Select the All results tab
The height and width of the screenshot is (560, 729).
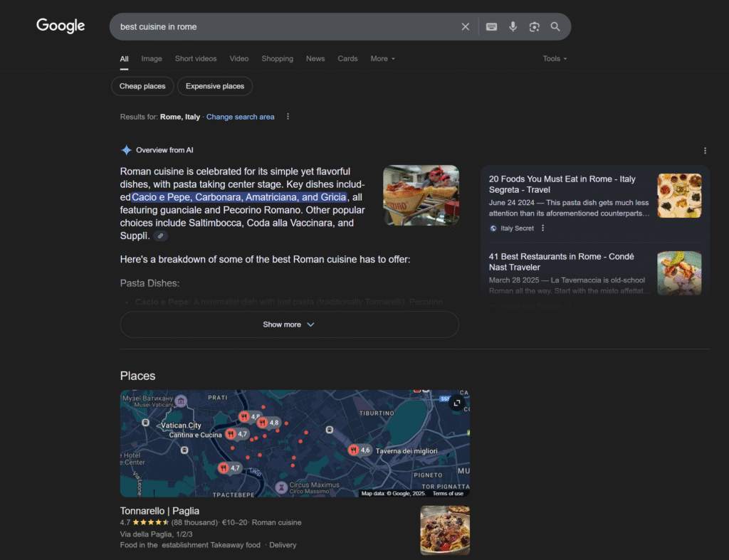coord(124,59)
